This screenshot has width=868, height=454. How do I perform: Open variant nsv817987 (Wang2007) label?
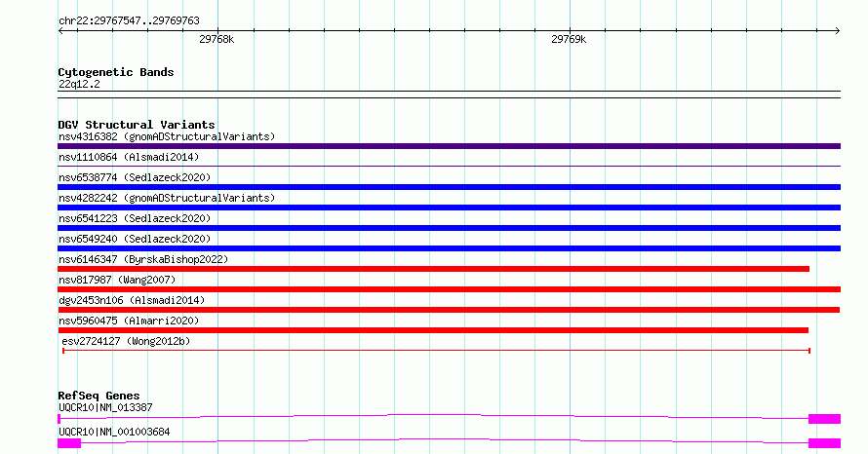point(117,280)
